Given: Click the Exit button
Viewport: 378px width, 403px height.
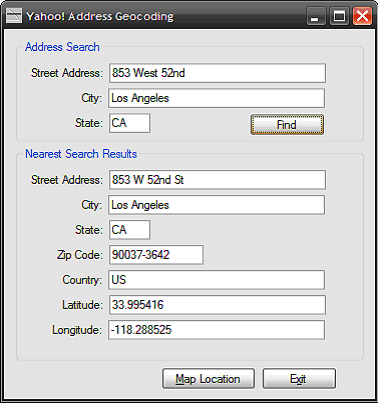Looking at the screenshot, I should (299, 379).
